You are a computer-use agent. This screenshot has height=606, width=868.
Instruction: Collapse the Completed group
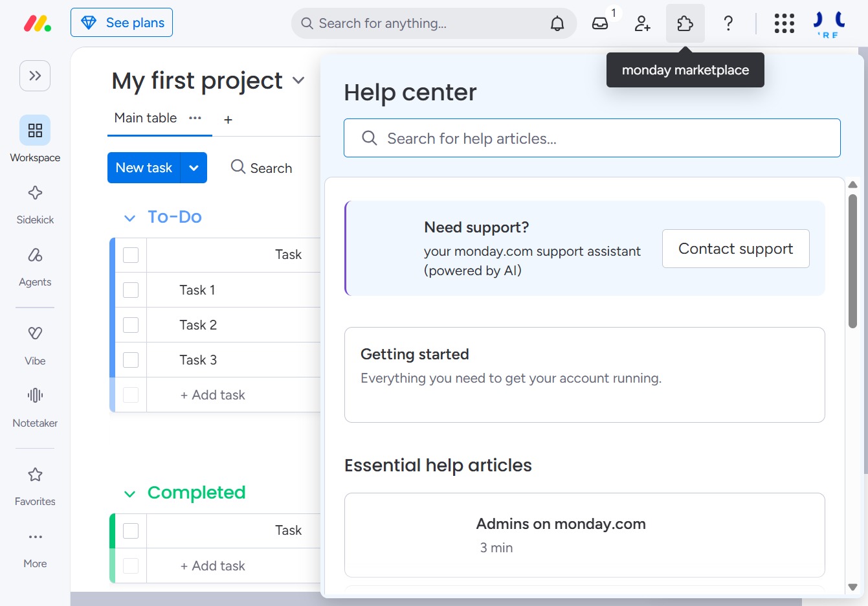pyautogui.click(x=129, y=494)
